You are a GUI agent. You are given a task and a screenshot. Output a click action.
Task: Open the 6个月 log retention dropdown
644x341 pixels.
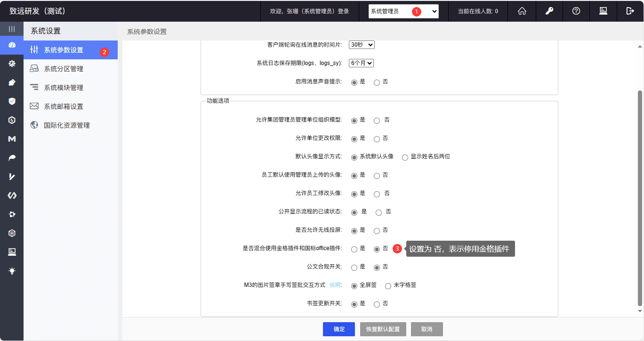pyautogui.click(x=361, y=63)
